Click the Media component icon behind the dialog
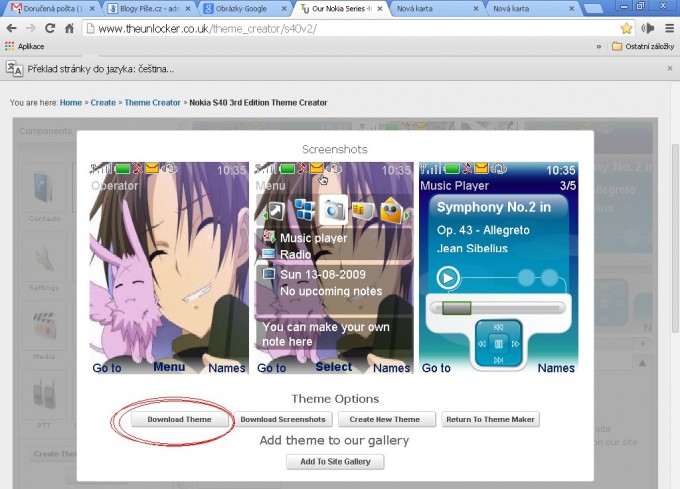Viewport: 680px width, 489px height. 44,326
